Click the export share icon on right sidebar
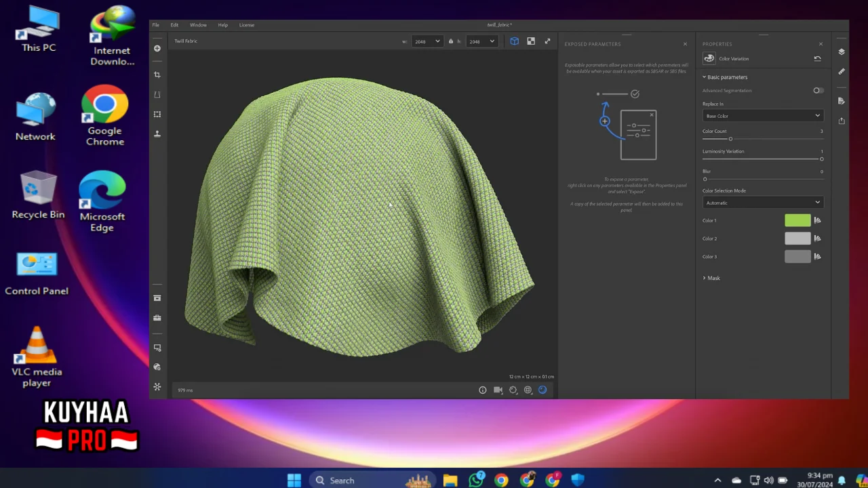This screenshot has height=488, width=868. (x=842, y=121)
